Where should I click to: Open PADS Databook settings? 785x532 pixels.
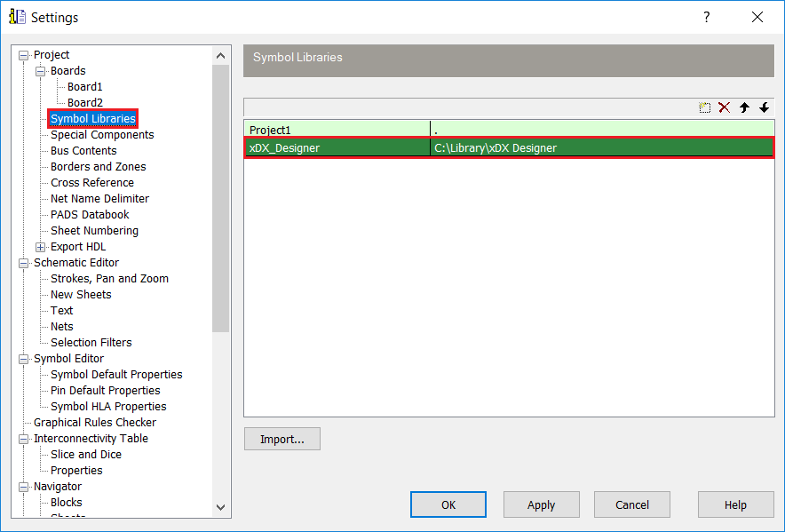[90, 215]
